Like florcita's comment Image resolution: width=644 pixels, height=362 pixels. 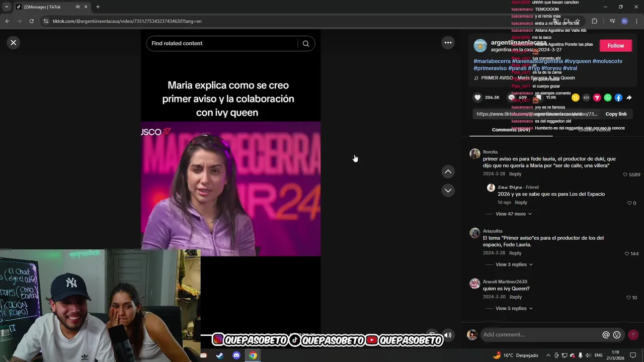tap(625, 174)
